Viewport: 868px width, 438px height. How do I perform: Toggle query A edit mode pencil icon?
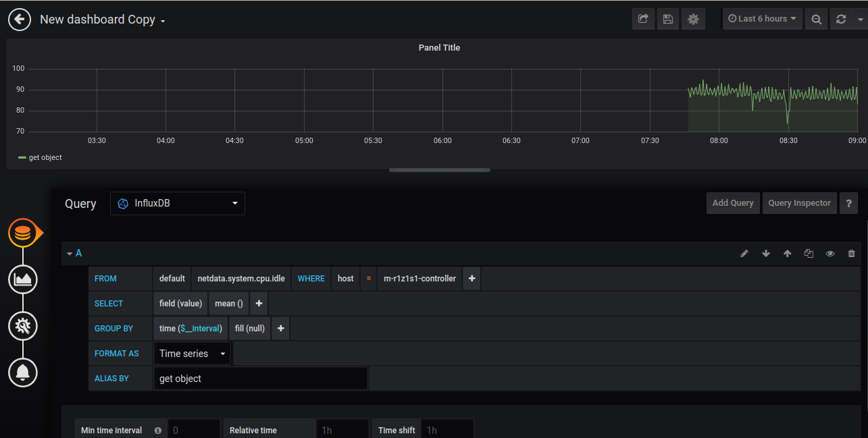(744, 254)
